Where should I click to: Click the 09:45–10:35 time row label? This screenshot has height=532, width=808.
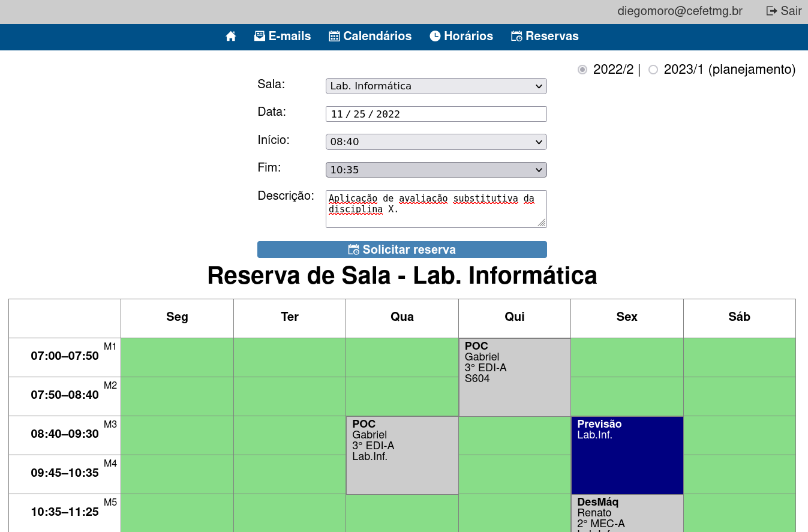[x=65, y=473]
